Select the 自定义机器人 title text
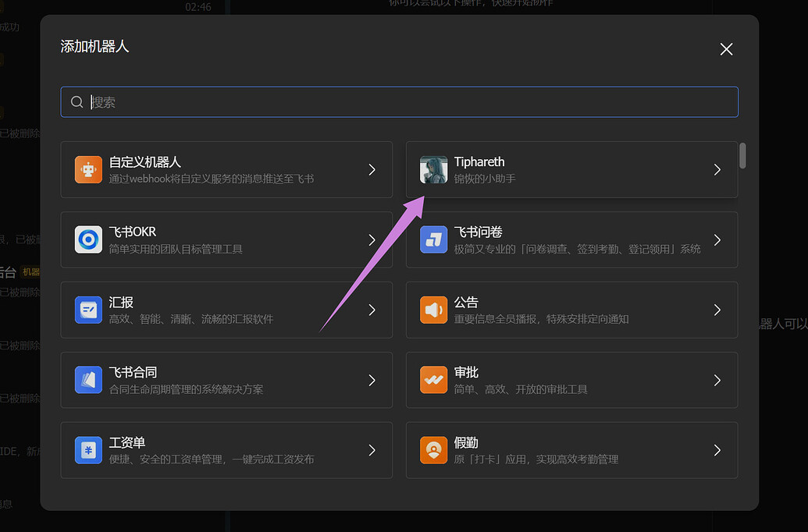 (x=144, y=161)
